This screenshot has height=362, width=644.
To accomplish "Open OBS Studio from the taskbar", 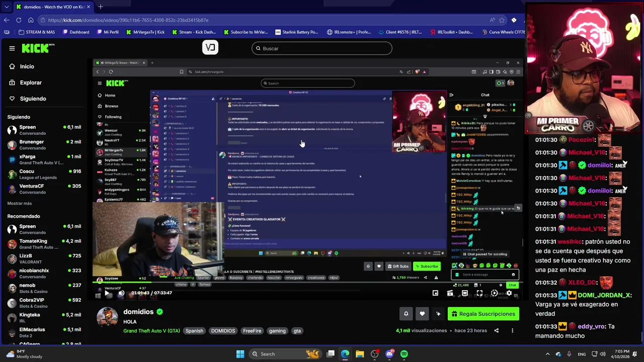I will pyautogui.click(x=374, y=354).
